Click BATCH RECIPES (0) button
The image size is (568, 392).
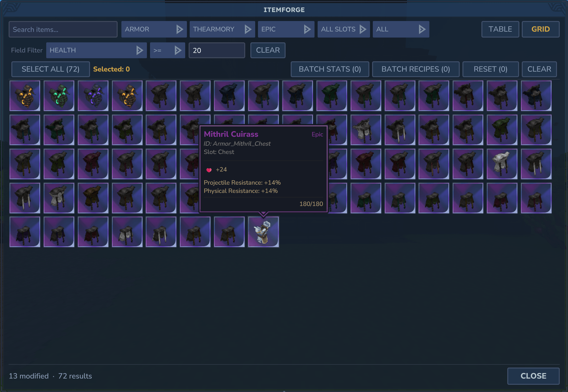(x=416, y=69)
